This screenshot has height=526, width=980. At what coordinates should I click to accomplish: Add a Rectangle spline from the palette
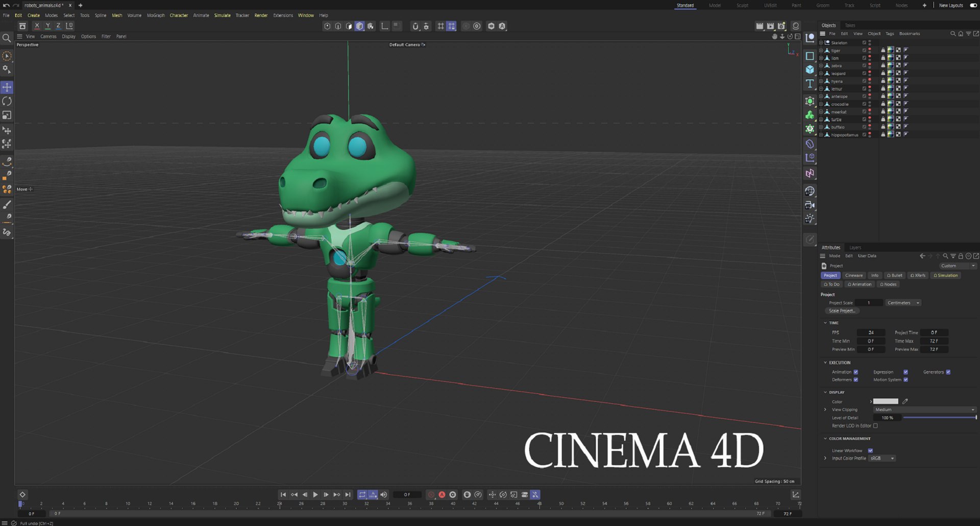[x=810, y=56]
